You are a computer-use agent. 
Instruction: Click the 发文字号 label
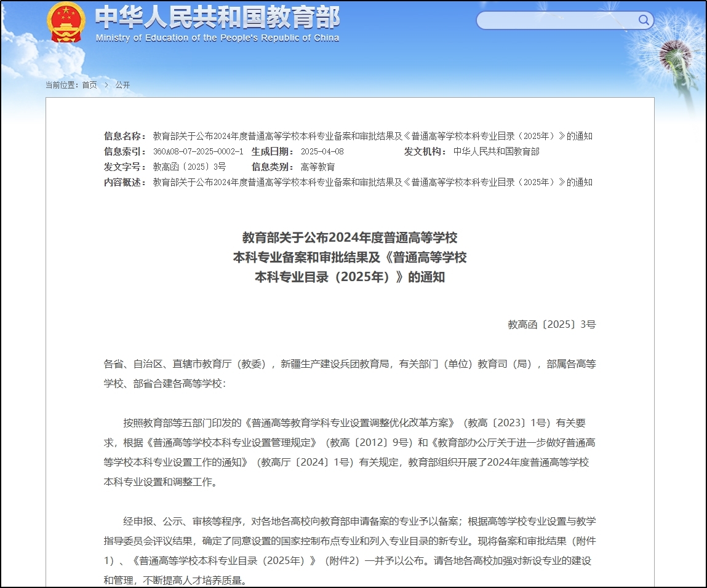[124, 167]
